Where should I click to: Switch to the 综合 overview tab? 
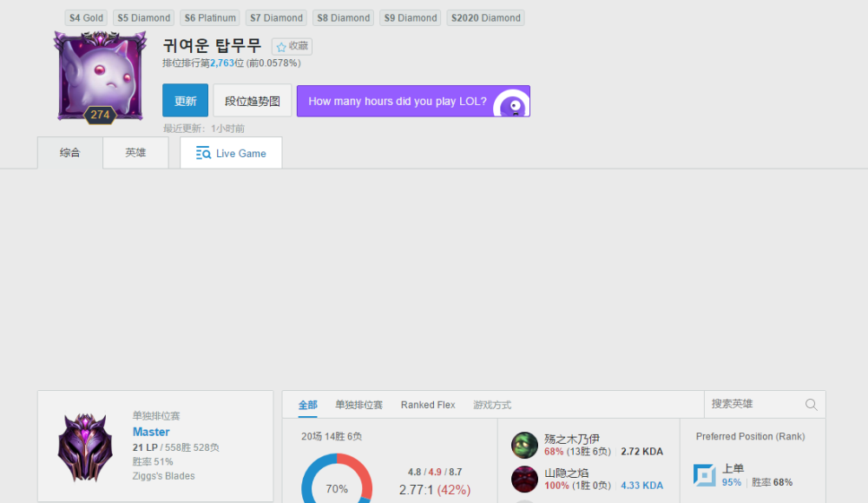tap(70, 153)
